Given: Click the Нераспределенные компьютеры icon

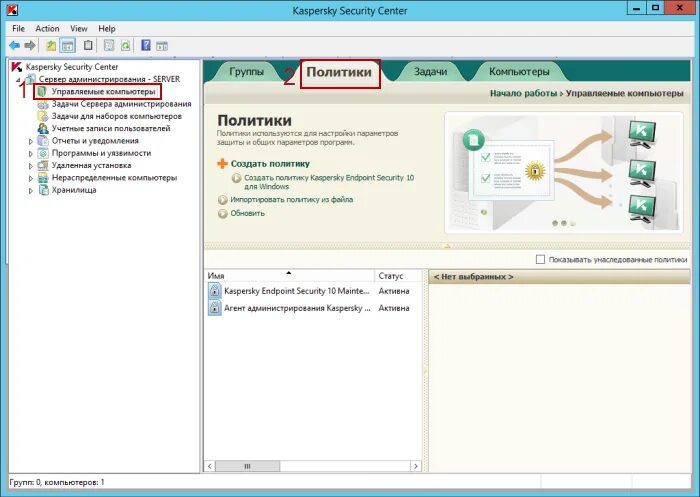Looking at the screenshot, I should tap(43, 178).
